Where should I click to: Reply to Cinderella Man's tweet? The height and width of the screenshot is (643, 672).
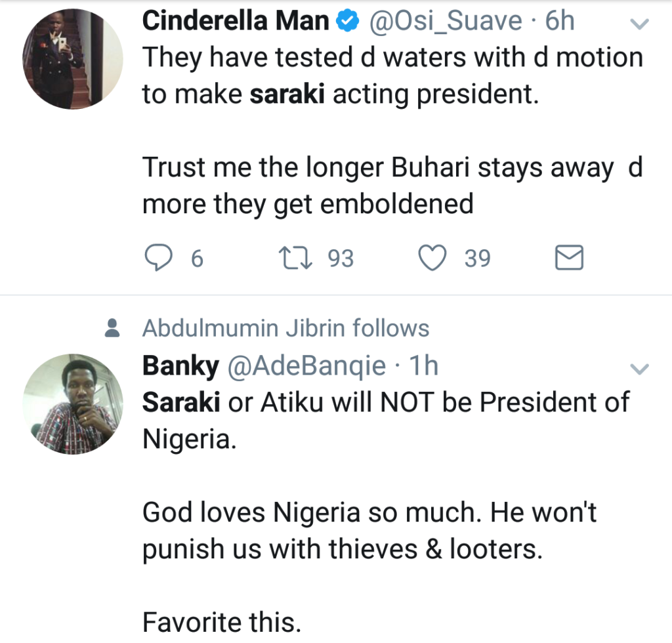158,259
